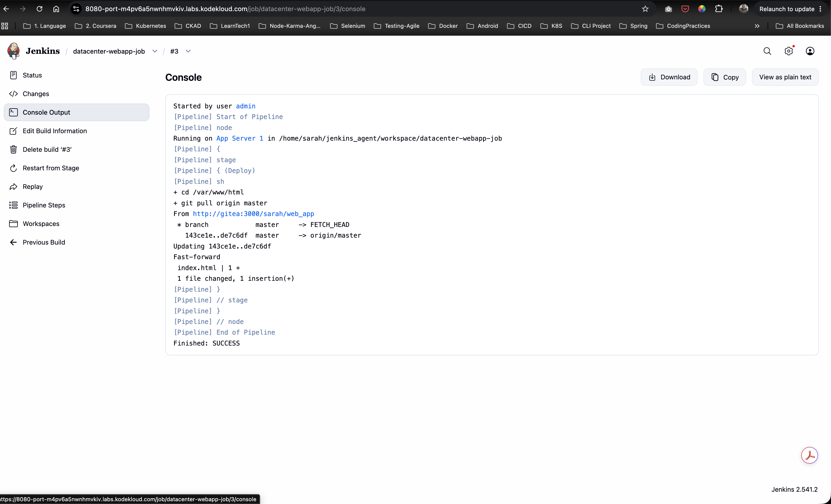Click the Edit Build Information pencil icon
Screen dimensions: 831x504
(x=13, y=131)
